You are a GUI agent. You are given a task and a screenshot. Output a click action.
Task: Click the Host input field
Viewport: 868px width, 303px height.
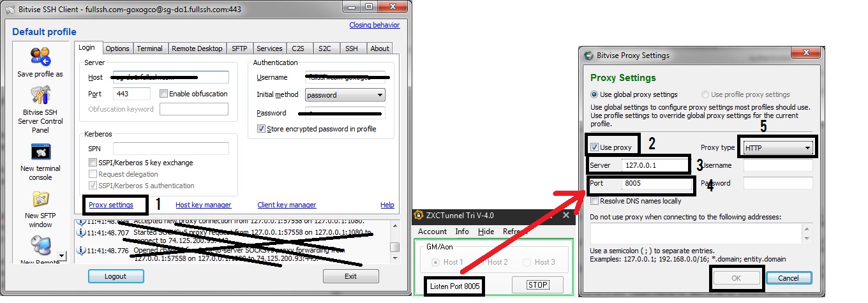[x=170, y=77]
